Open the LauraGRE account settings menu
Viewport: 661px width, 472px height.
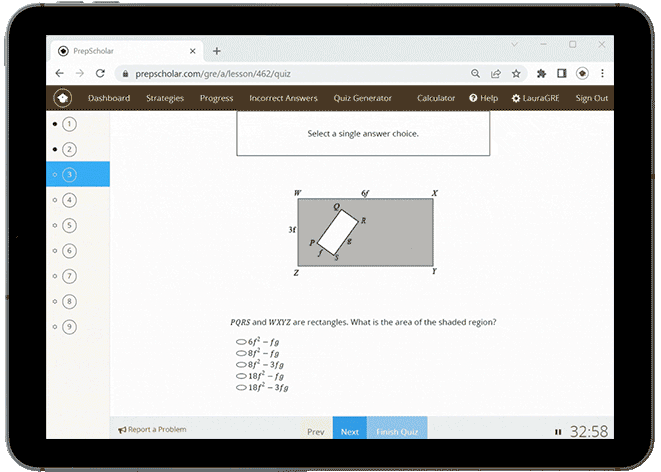tap(539, 98)
